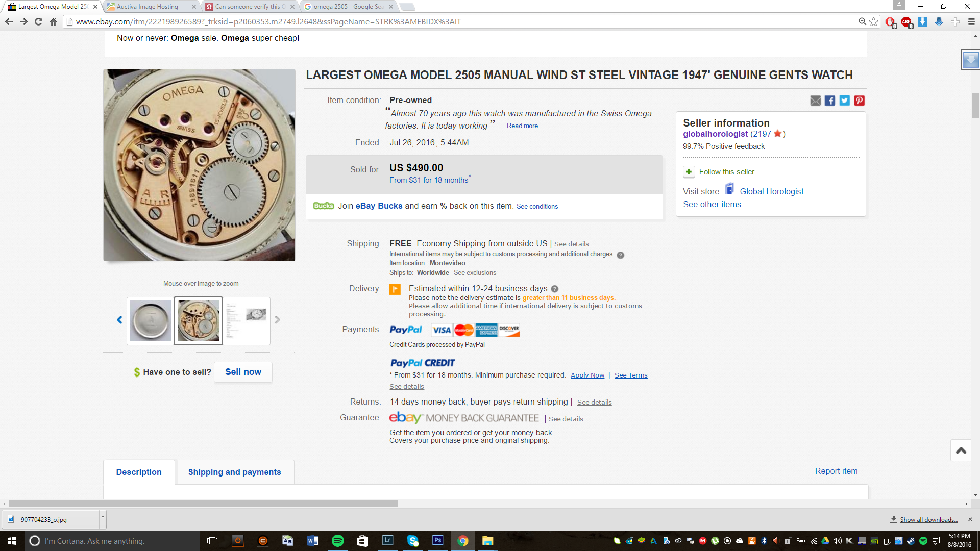Share item via Twitter icon
Viewport: 980px width, 551px height.
pyautogui.click(x=845, y=101)
